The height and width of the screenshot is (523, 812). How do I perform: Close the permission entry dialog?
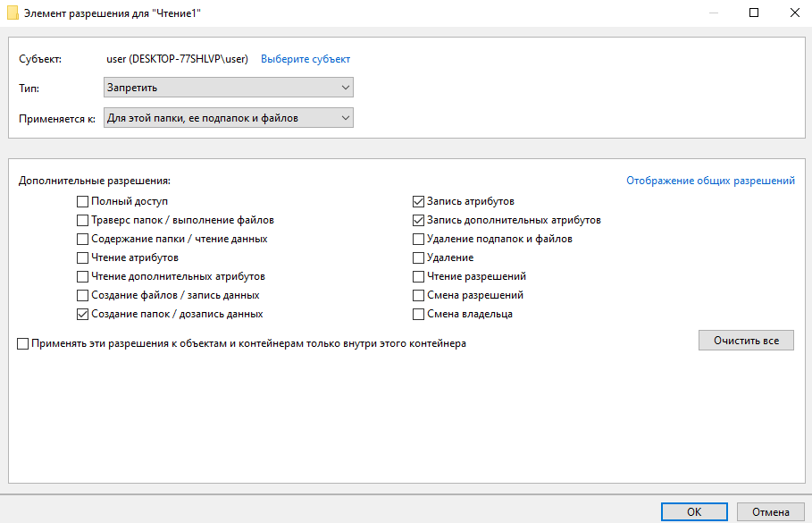794,13
